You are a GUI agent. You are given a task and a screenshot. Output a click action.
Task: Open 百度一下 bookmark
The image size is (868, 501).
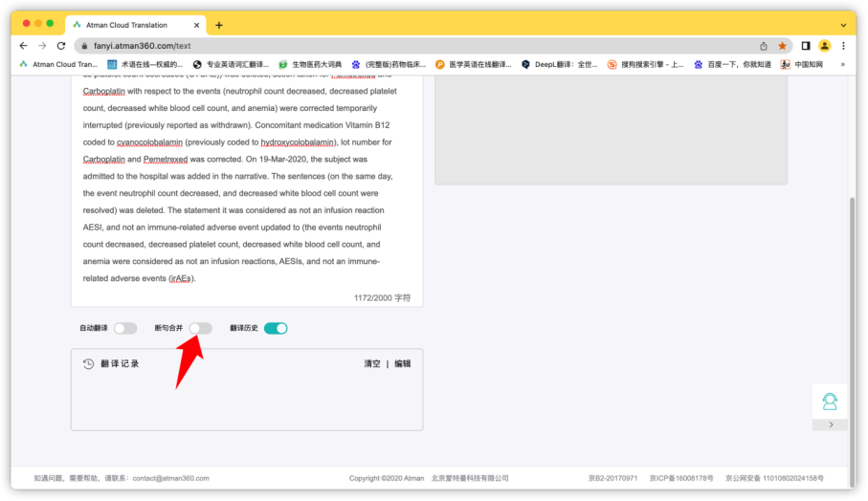tap(732, 65)
